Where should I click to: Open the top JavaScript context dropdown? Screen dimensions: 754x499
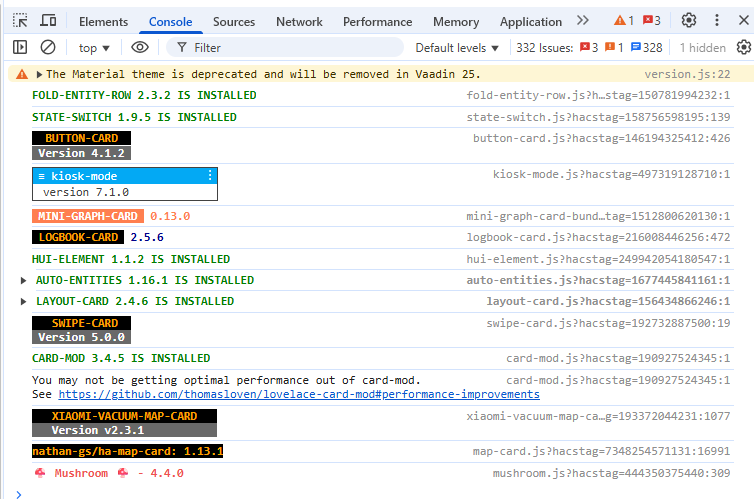[x=94, y=48]
